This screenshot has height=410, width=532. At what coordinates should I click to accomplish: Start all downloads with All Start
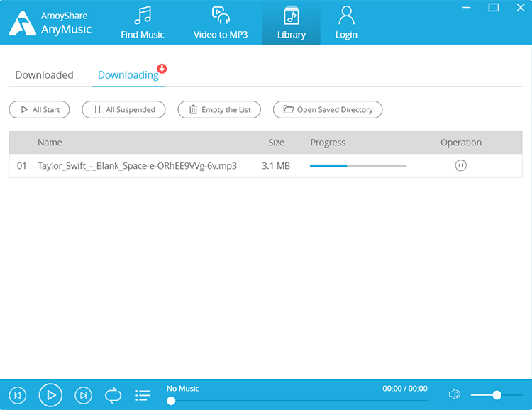[x=39, y=110]
